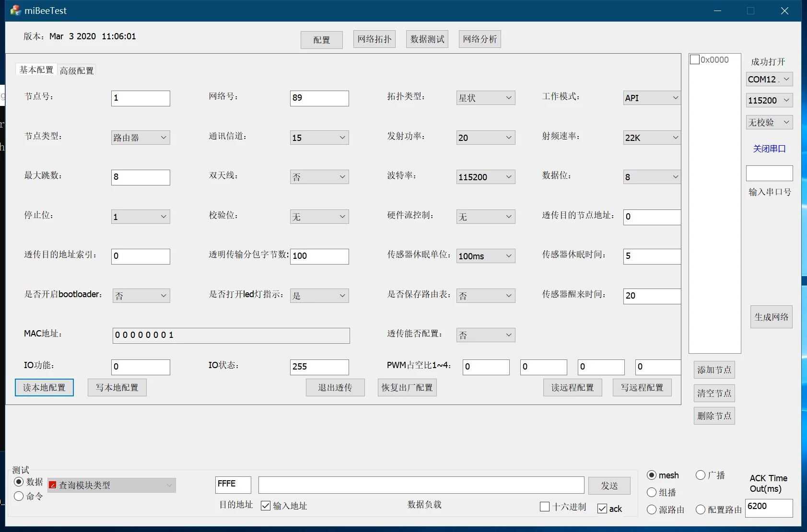This screenshot has width=807, height=532.
Task: Click the MAC地址 input field
Action: (231, 335)
